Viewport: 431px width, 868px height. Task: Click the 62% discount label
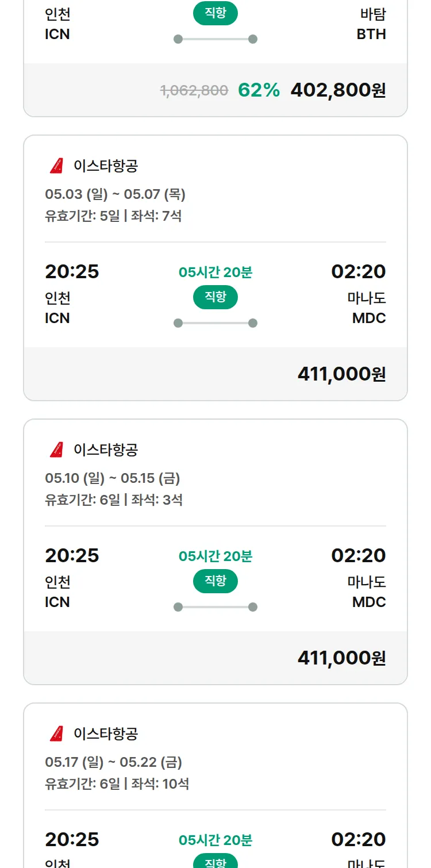pos(259,90)
